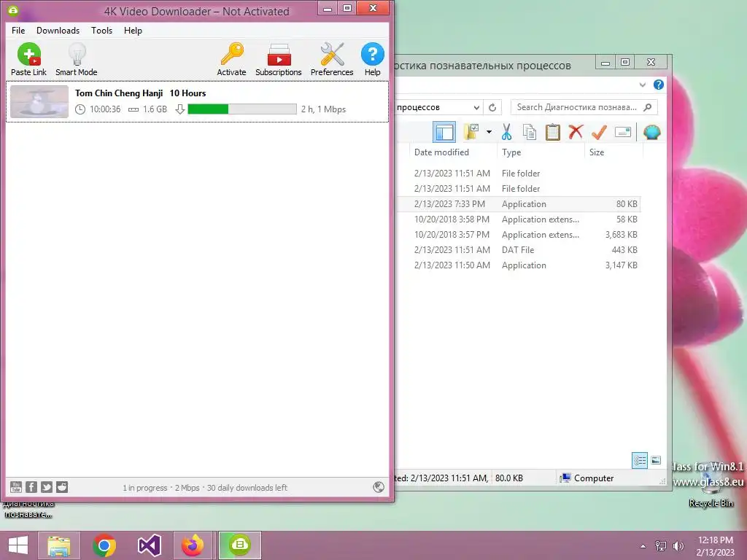Toggle the preview pane icon in Explorer toolbar

tap(444, 132)
